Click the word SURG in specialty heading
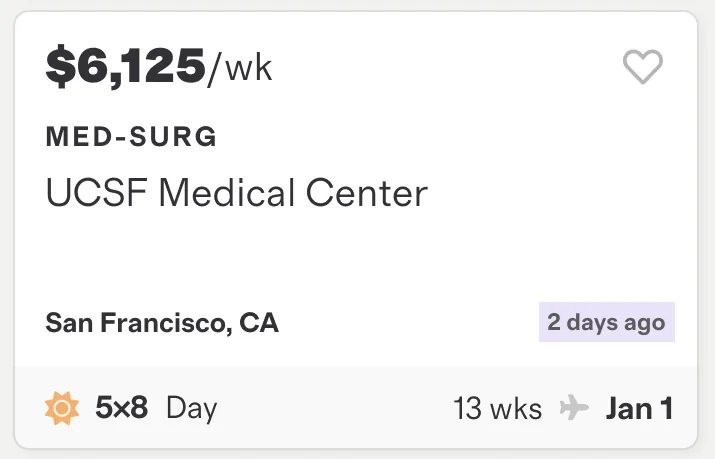This screenshot has height=459, width=715. (173, 136)
